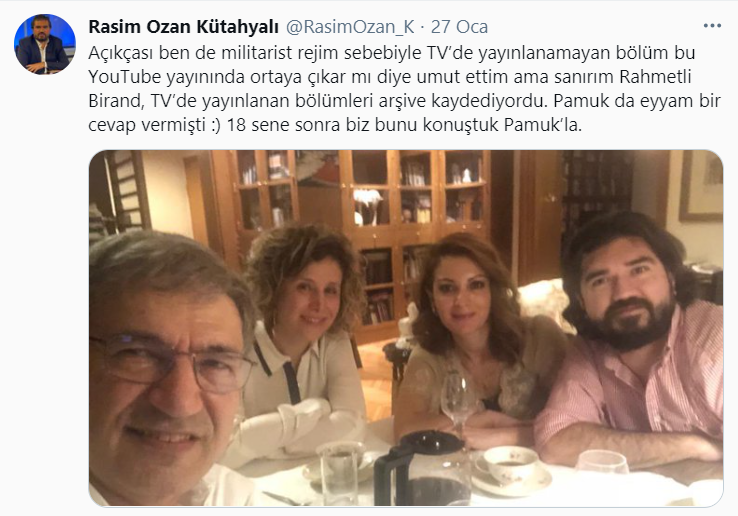
Task: Open the Rasim Ozan Kütahyalı display name link
Action: (x=184, y=27)
